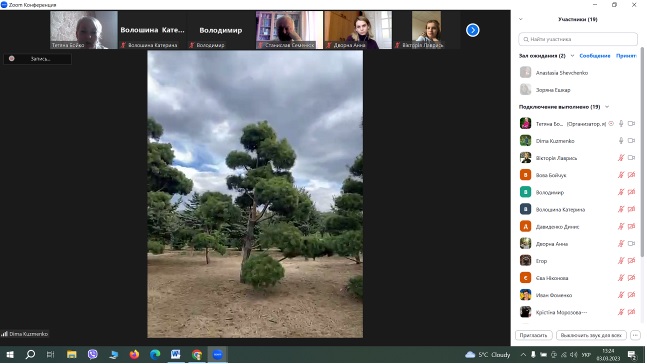Click Єва Ніконова muted microphone icon

[621, 278]
